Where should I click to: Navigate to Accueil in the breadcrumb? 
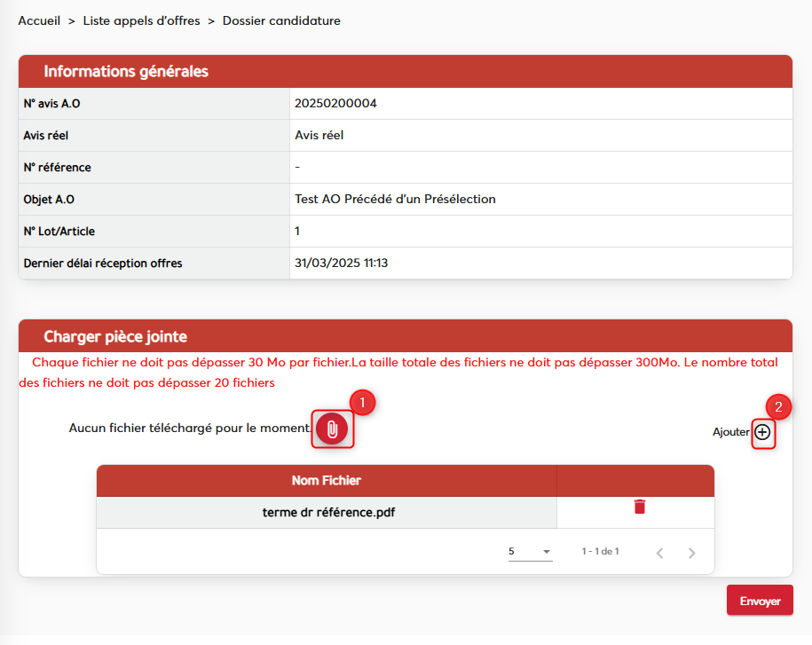(x=39, y=20)
